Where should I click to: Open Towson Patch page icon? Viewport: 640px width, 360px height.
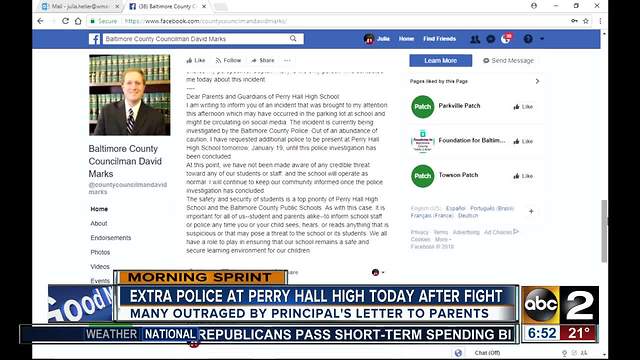[422, 176]
